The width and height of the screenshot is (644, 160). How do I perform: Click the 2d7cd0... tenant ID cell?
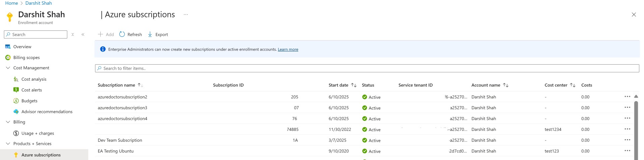[458, 151]
